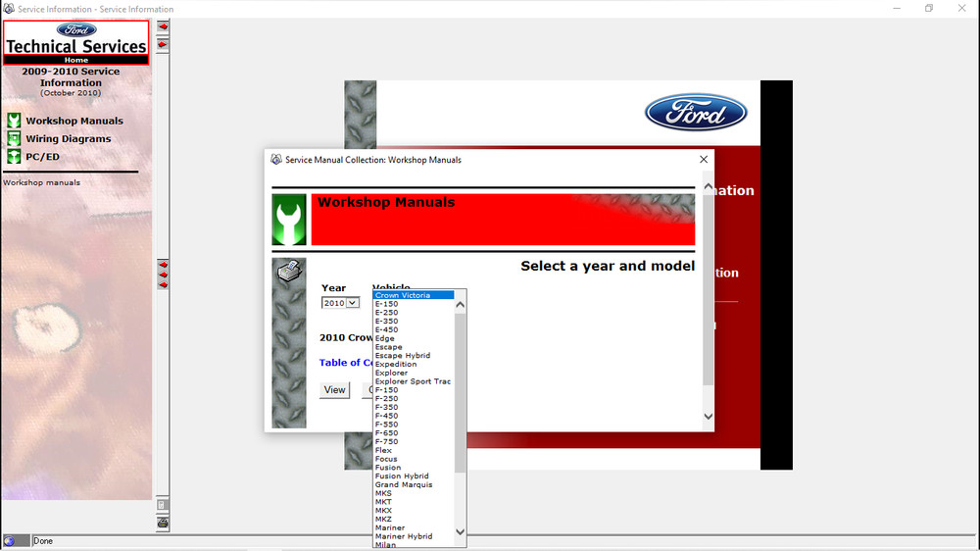Screen dimensions: 980x551
Task: Click the print icon in Workshop Manuals dialog
Action: tap(289, 271)
